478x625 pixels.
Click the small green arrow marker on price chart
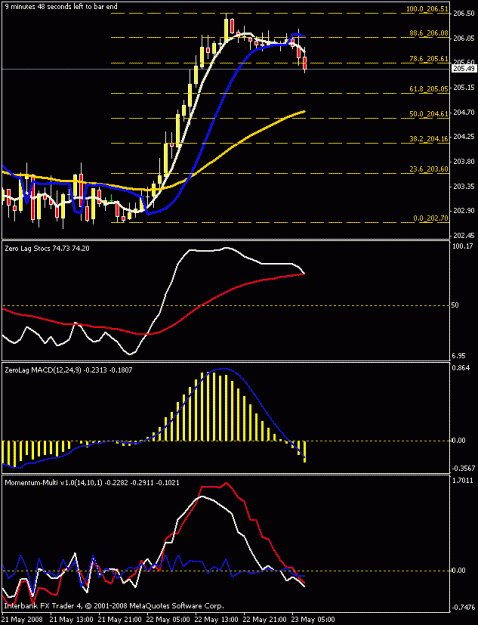[111, 198]
